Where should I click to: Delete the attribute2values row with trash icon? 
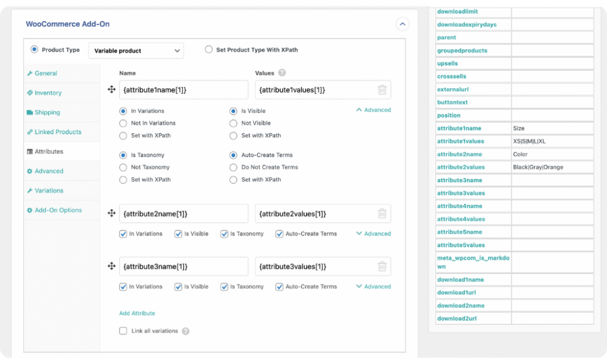382,214
